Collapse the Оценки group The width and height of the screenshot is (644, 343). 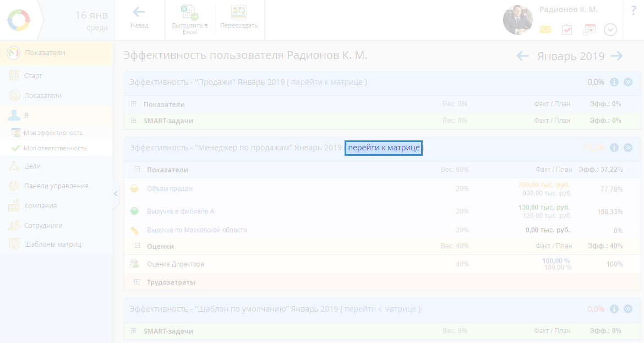pos(137,246)
